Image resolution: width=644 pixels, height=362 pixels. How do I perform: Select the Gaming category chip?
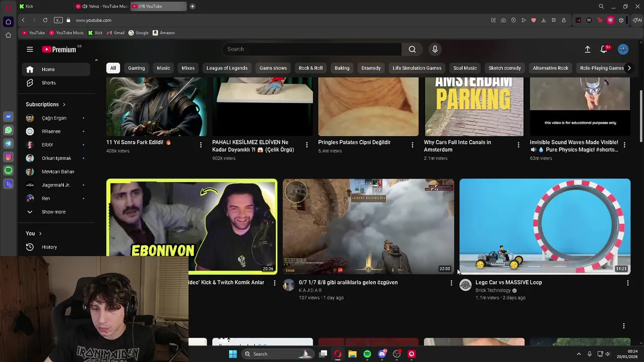(x=136, y=68)
